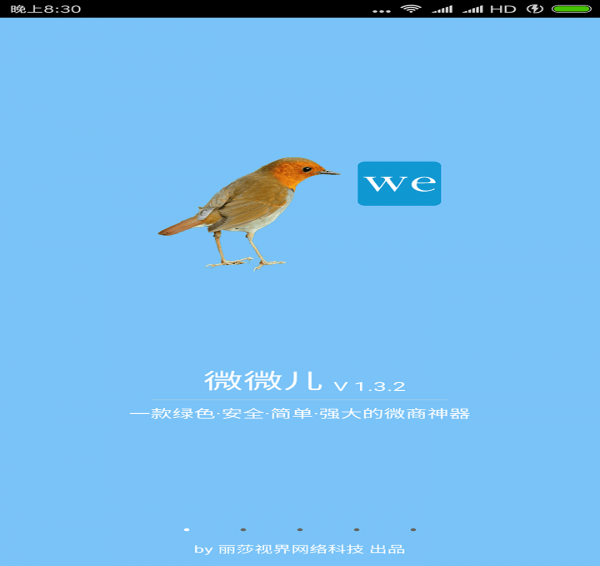
Task: Select the first page indicator dot
Action: 187,529
